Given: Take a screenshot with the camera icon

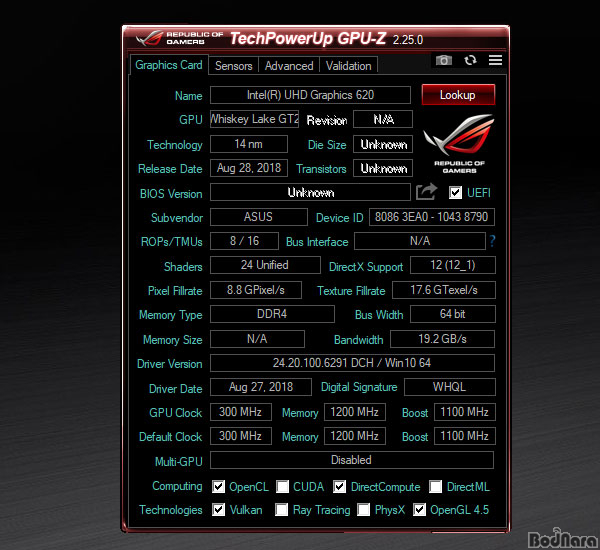Looking at the screenshot, I should point(443,60).
